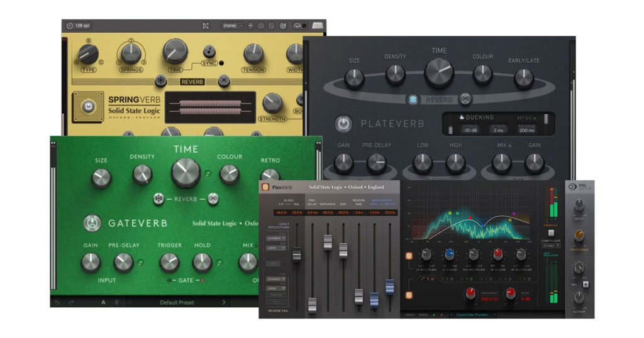Click PlateVerb PRE-DELAY knob
Image resolution: width=644 pixels, height=338 pixels.
coord(377,163)
